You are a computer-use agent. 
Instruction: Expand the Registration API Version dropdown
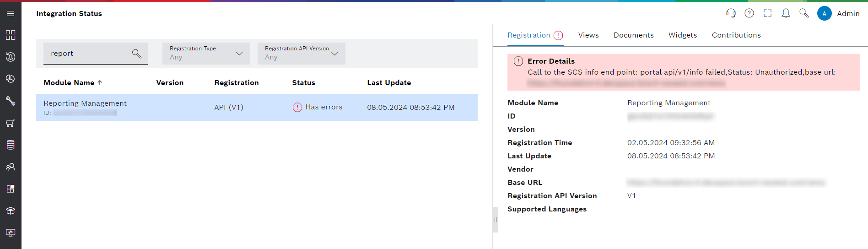tap(301, 54)
